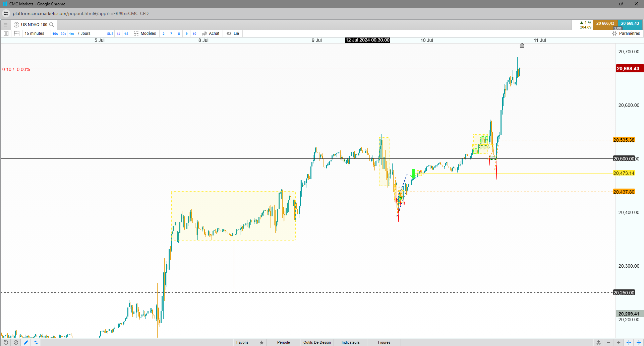Click the Paramètres settings button
The height and width of the screenshot is (346, 644).
pos(626,33)
